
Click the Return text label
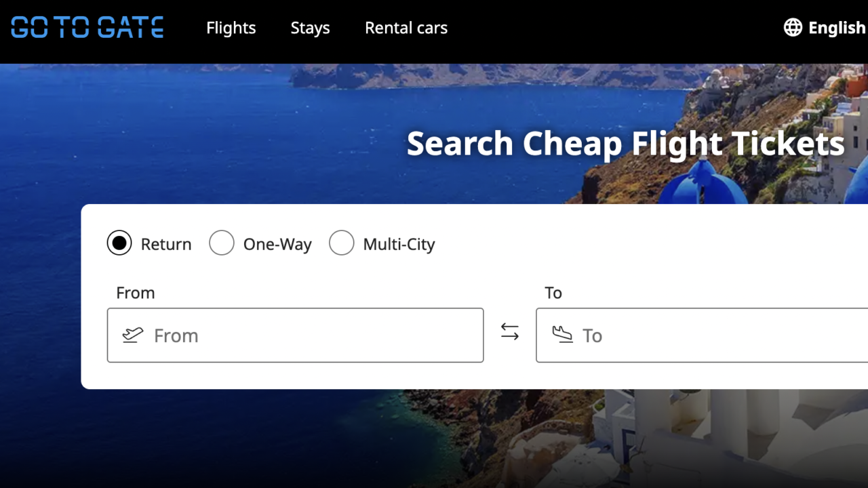click(x=166, y=244)
